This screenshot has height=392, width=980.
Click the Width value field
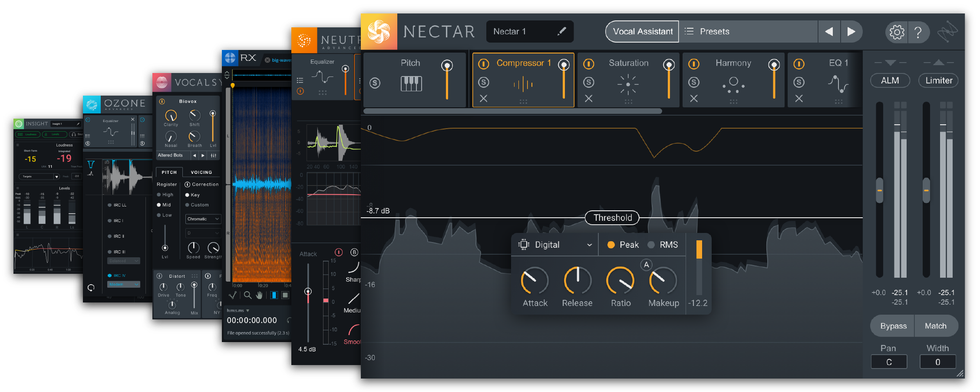pyautogui.click(x=938, y=362)
